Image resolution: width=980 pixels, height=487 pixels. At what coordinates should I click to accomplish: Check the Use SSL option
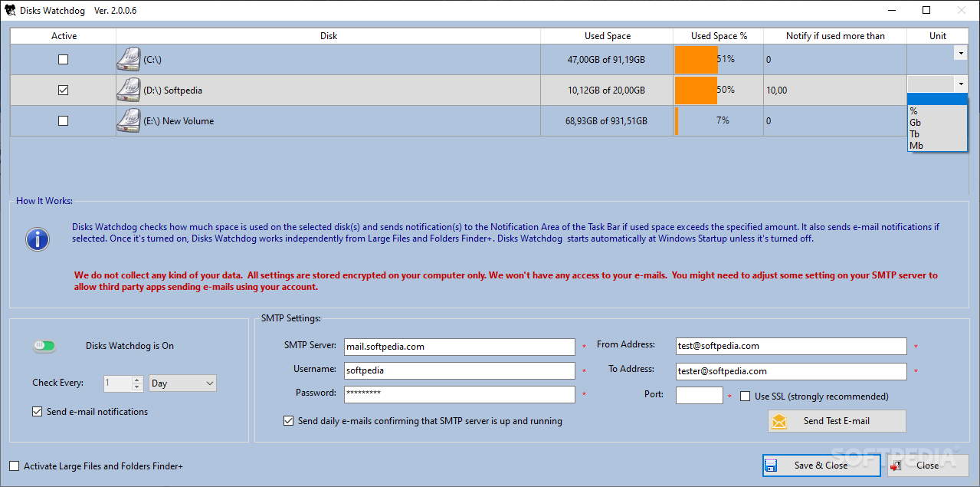coord(745,397)
